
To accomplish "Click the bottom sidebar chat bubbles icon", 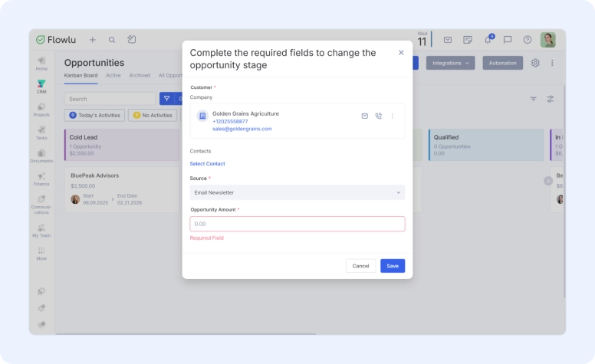I will (x=41, y=325).
